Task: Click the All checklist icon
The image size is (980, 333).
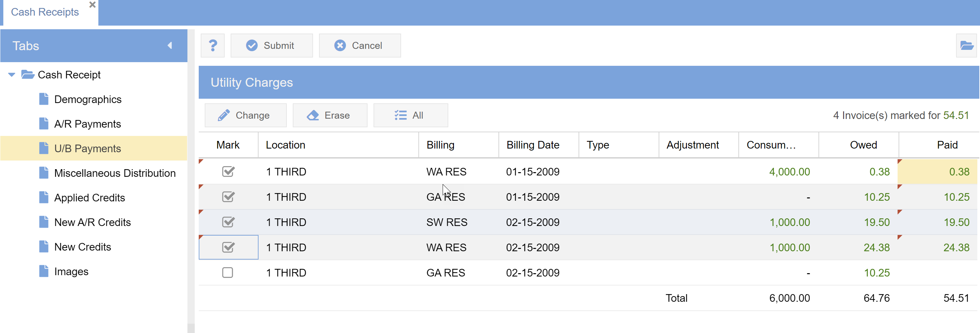Action: (x=400, y=115)
